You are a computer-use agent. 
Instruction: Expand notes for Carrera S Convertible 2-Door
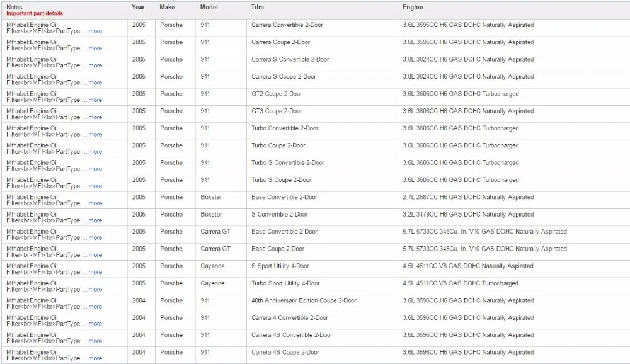tap(95, 65)
